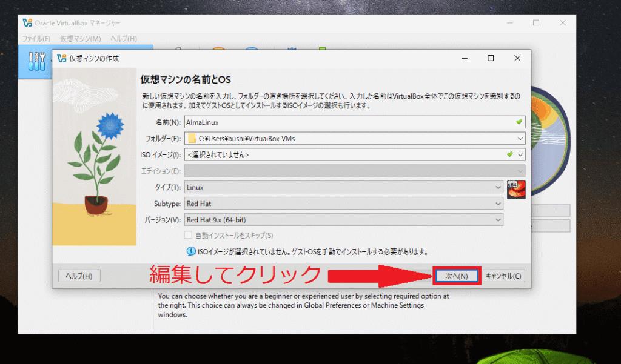Click the Tools icon in VirtualBox Manager sidebar
The image size is (621, 364).
coord(36,61)
